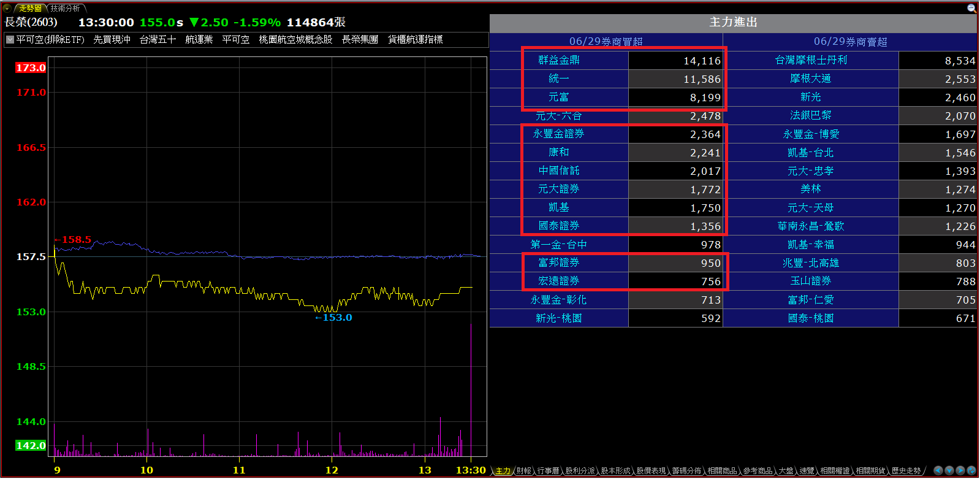Open the 歷史走勢 tab

906,471
